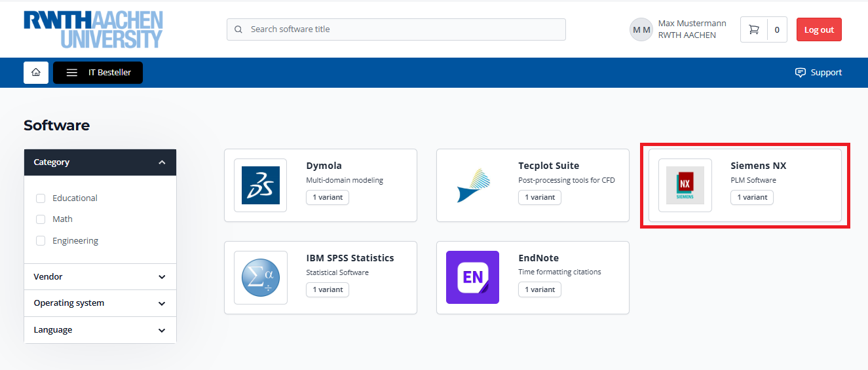The width and height of the screenshot is (868, 370).
Task: Open the Dymola 3DS logo thumbnail
Action: [260, 185]
